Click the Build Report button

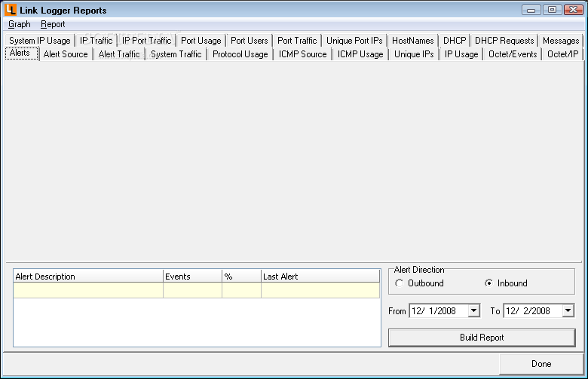[482, 338]
